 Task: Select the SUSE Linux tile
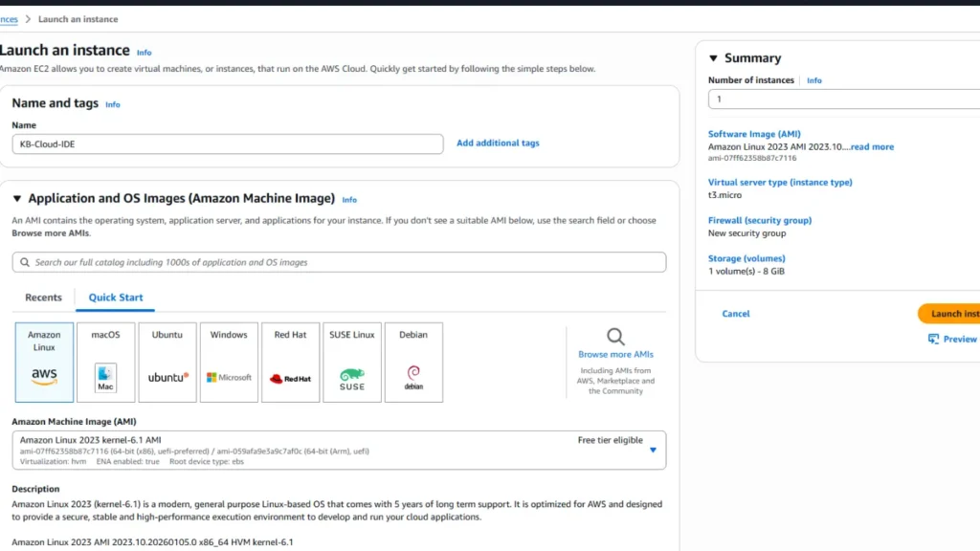(352, 362)
